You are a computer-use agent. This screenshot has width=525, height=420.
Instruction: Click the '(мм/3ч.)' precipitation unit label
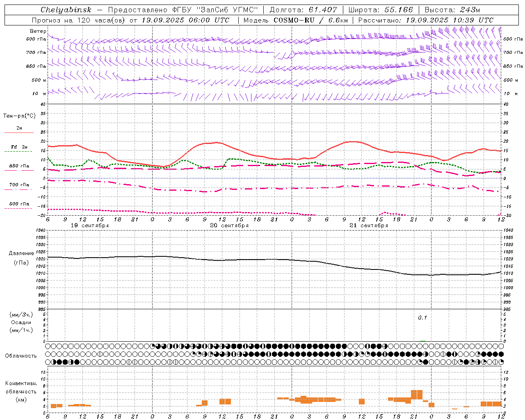coord(21,315)
